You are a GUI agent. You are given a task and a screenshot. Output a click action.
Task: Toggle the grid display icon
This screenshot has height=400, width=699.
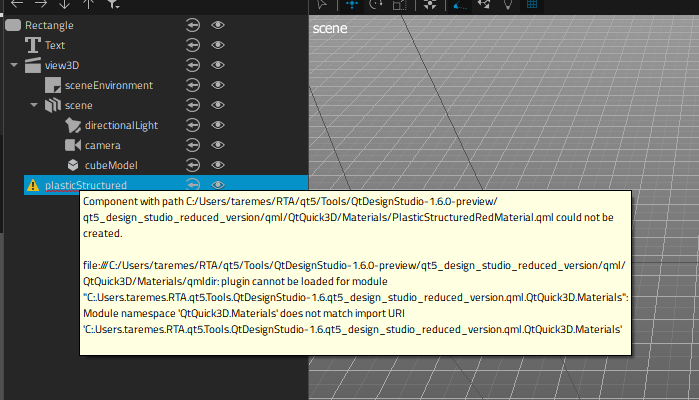tap(533, 4)
